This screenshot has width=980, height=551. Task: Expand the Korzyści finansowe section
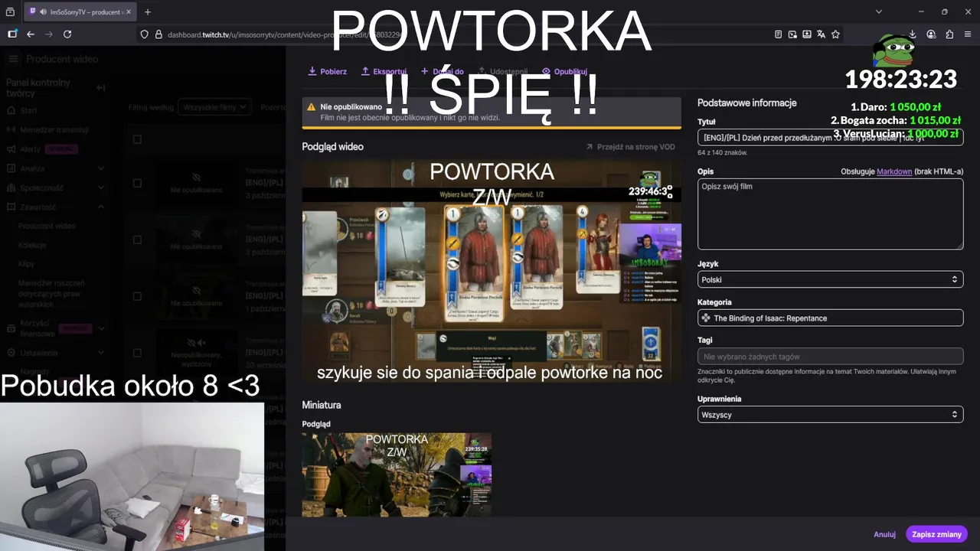tap(101, 328)
